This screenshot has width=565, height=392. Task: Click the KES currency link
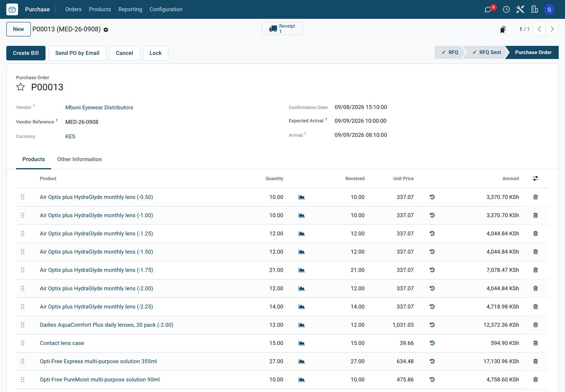click(x=70, y=137)
